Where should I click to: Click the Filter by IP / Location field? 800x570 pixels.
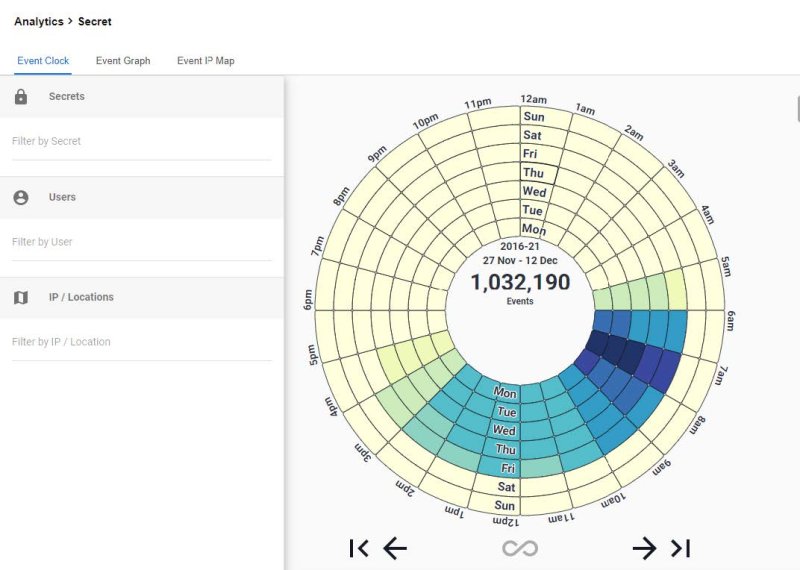pos(141,342)
